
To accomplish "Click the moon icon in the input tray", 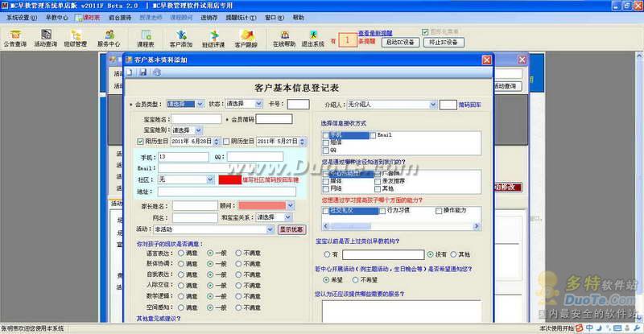I will pyautogui.click(x=599, y=328).
